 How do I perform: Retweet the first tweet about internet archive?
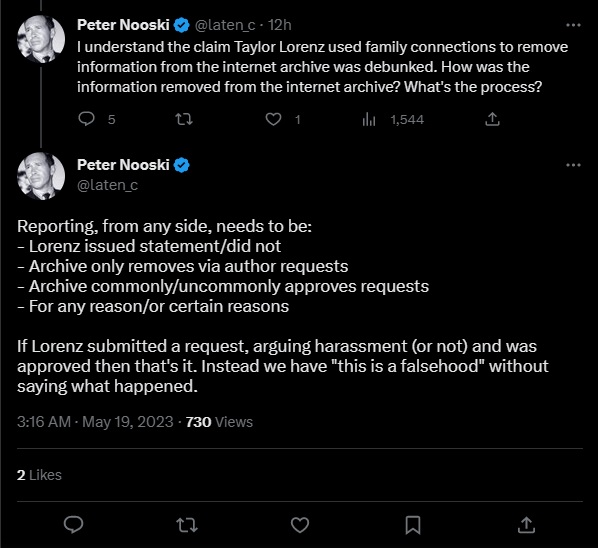tap(184, 119)
